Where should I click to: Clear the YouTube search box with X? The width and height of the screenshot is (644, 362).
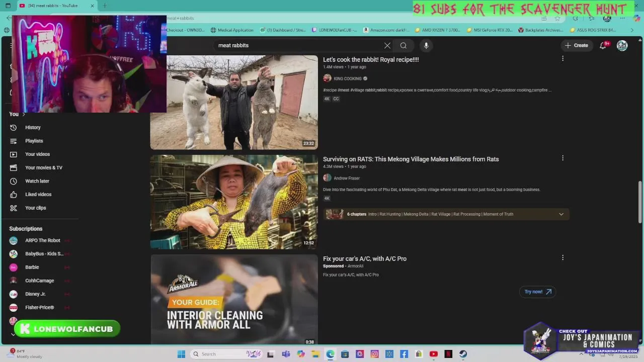point(387,45)
